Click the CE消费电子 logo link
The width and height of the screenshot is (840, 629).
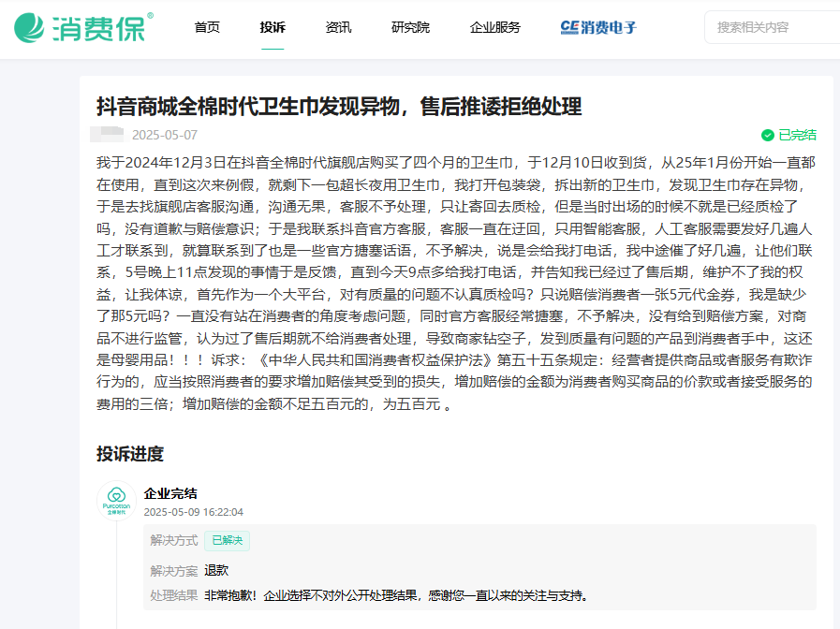click(x=598, y=27)
